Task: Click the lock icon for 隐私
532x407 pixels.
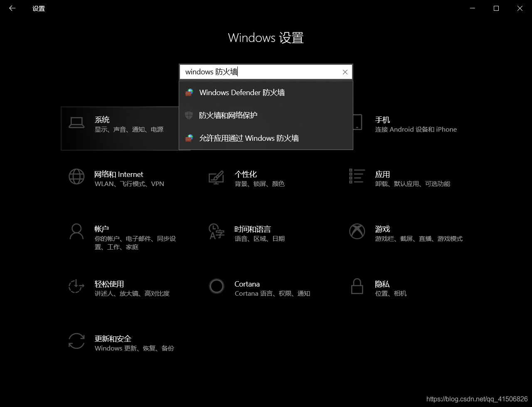Action: [357, 286]
